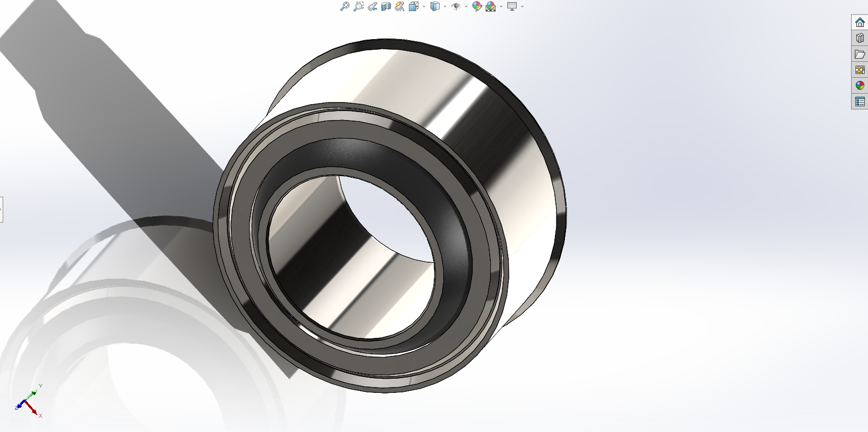Expand the View Orientation dropdown arrow

(424, 6)
